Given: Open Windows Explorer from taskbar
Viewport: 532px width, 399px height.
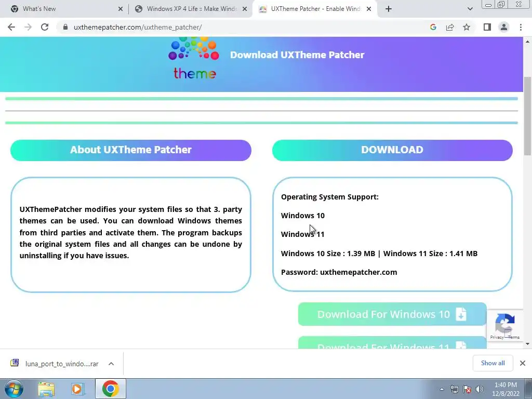Looking at the screenshot, I should click(x=46, y=389).
